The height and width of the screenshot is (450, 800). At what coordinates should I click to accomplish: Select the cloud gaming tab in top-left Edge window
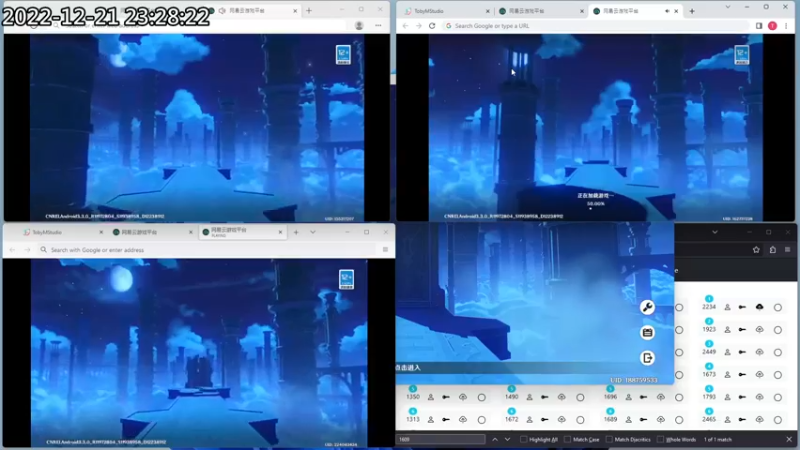(x=256, y=11)
